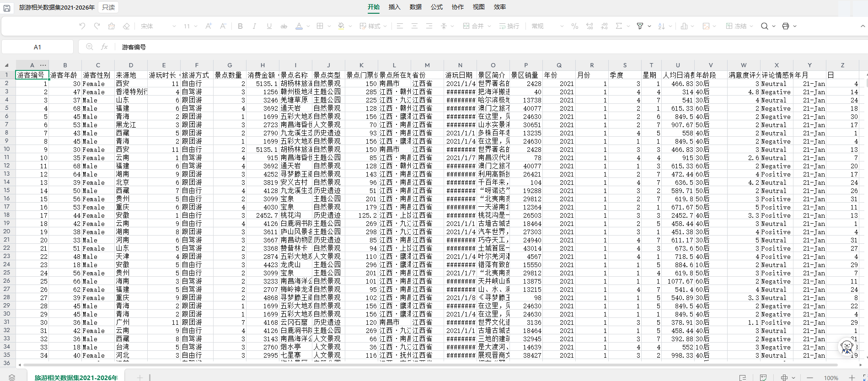Switch to the 协作 tab
The width and height of the screenshot is (868, 381).
coord(458,7)
